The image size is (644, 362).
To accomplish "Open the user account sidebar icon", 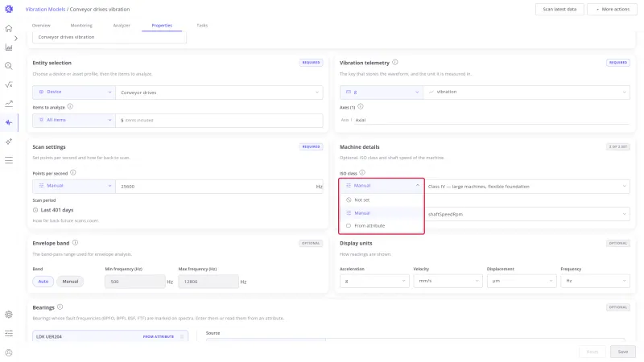I will (x=9, y=352).
